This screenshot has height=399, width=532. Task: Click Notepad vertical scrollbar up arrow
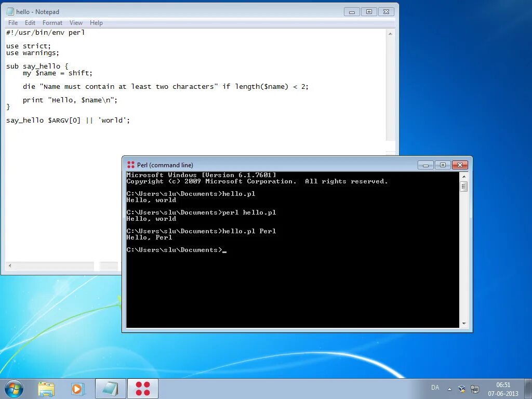(391, 34)
